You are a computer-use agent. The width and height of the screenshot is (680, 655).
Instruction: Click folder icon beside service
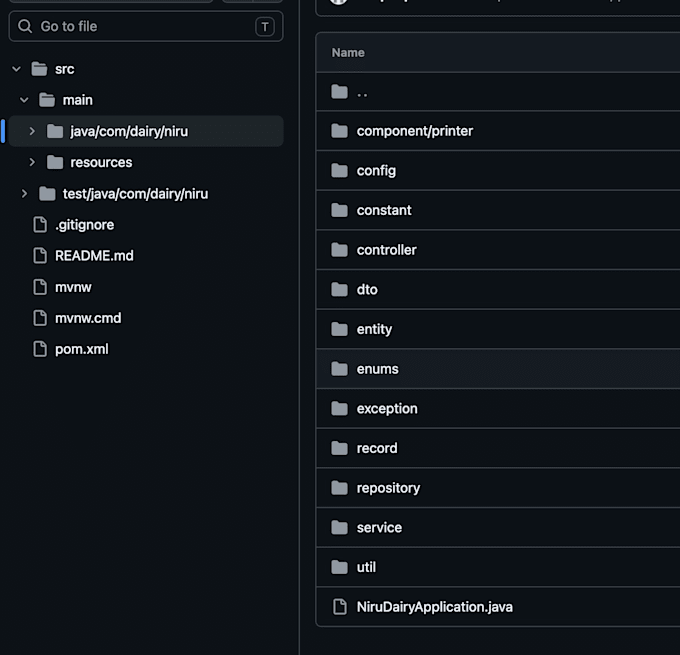(x=340, y=527)
